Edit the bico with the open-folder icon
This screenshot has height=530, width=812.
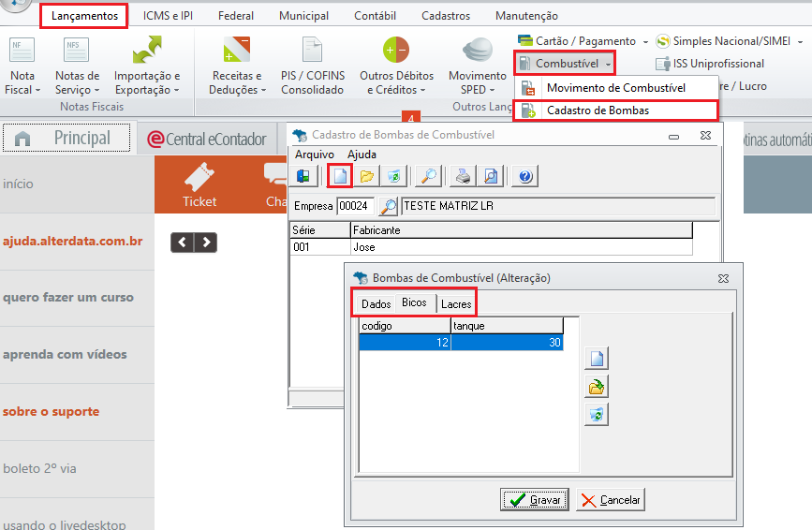597,387
